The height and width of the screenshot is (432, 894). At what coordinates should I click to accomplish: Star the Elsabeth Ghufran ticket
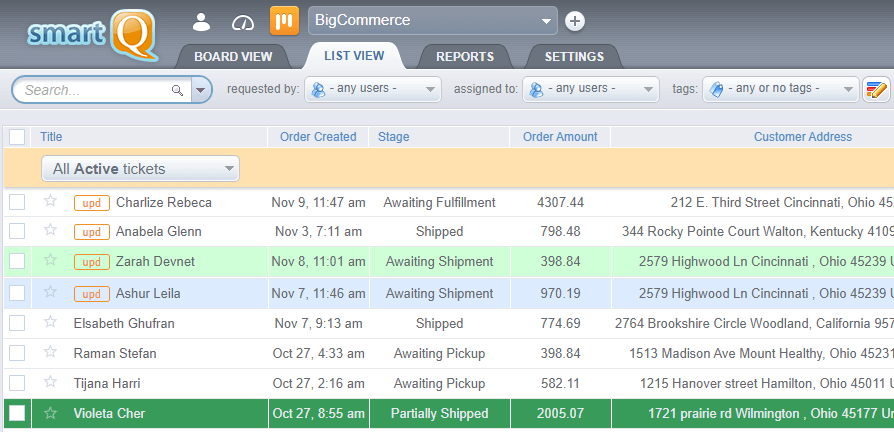[51, 321]
